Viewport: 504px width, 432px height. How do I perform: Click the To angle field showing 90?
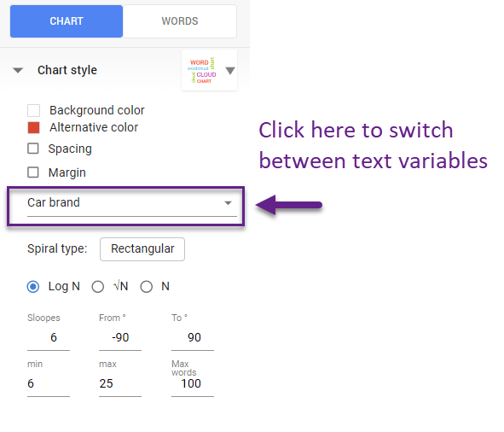click(x=193, y=338)
